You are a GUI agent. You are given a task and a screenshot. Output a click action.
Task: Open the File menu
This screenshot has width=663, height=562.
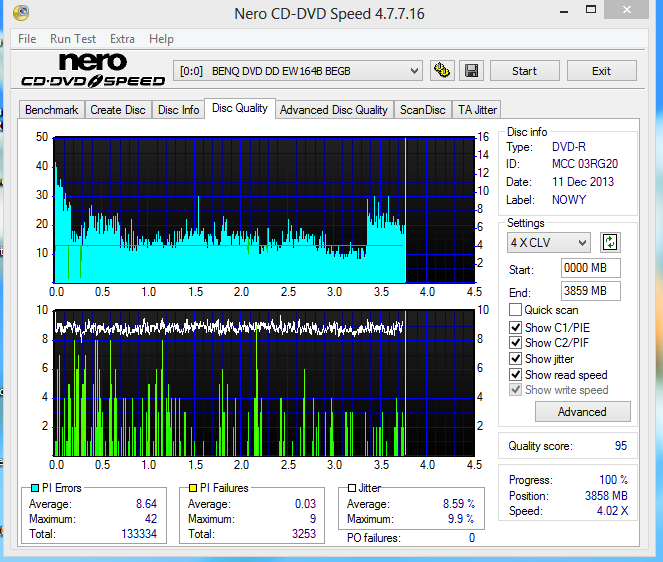pyautogui.click(x=27, y=39)
